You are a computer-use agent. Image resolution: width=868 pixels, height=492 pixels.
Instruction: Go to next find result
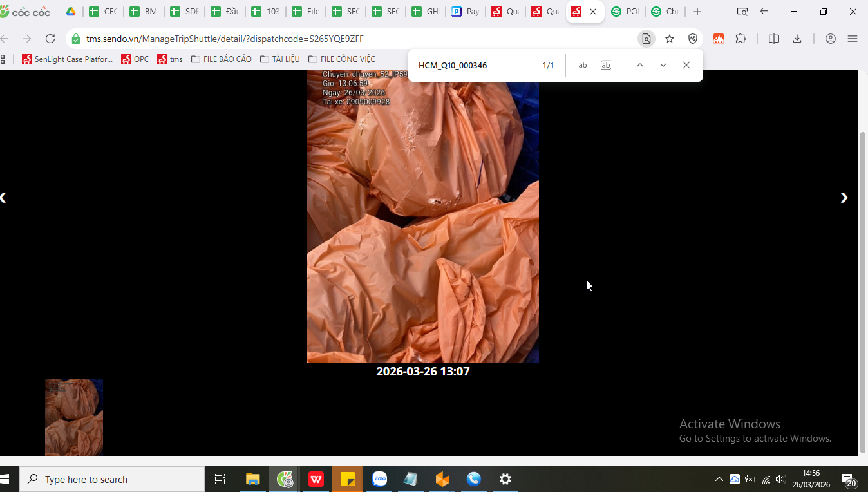pyautogui.click(x=663, y=65)
